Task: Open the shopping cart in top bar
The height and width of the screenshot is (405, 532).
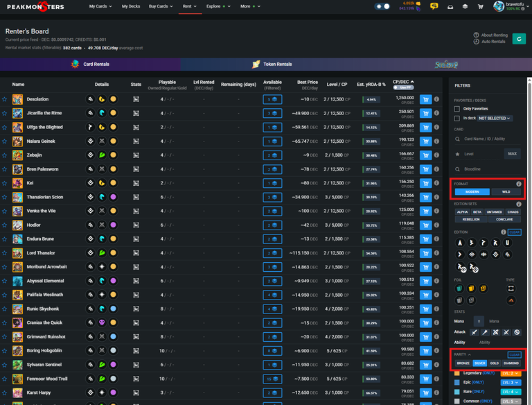Action: [x=481, y=6]
